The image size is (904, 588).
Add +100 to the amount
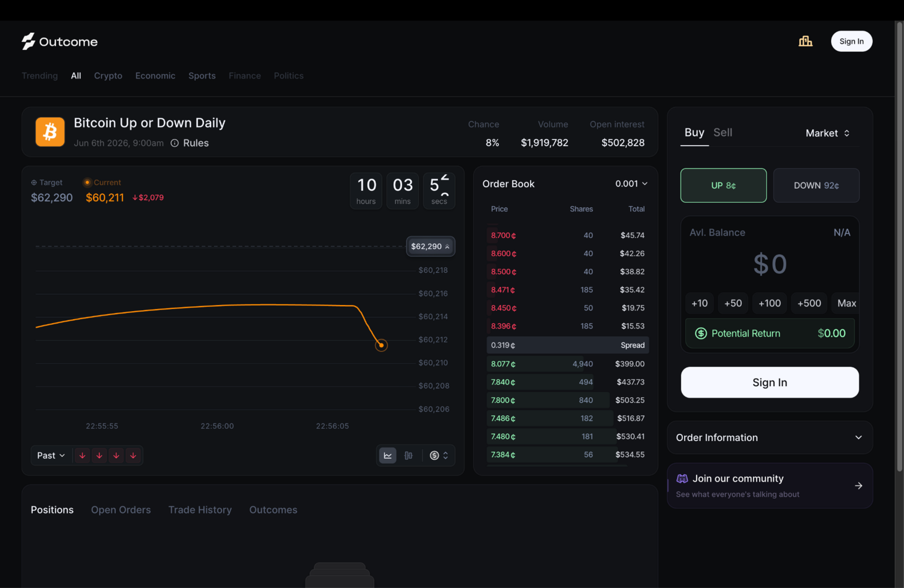(770, 303)
